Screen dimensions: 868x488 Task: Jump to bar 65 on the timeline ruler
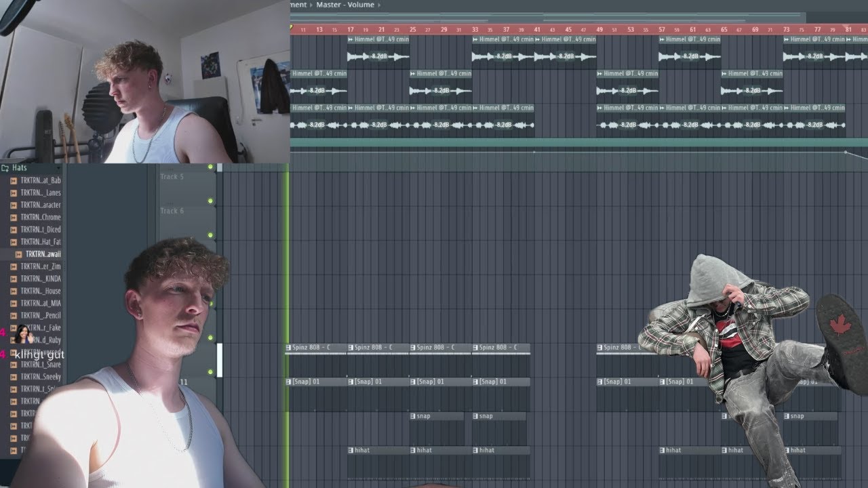tap(724, 29)
